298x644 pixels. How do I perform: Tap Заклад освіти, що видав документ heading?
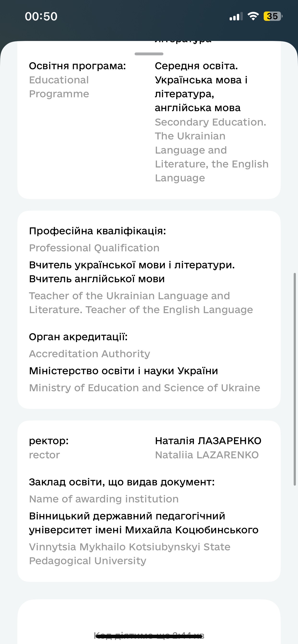click(x=122, y=482)
